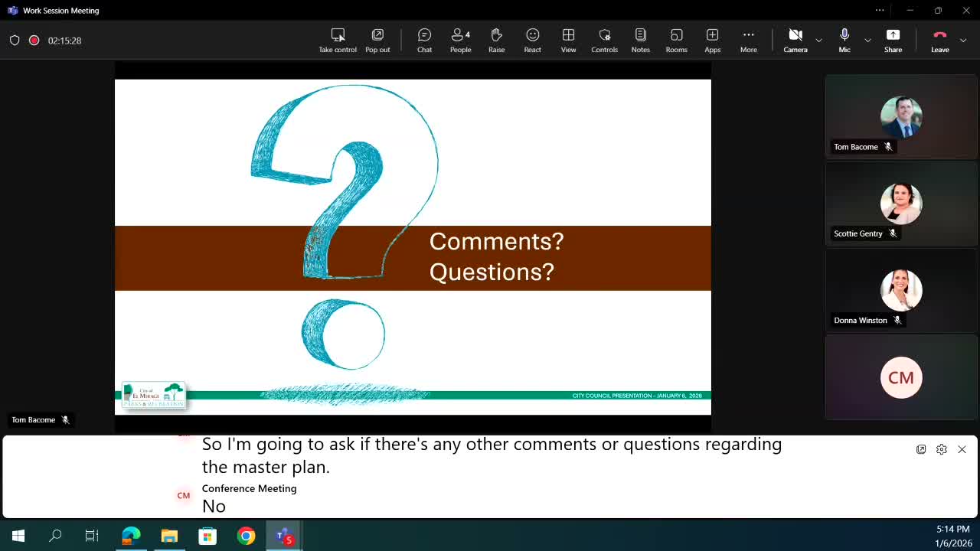Open the React emoji options
The height and width of the screenshot is (551, 980).
(x=532, y=41)
